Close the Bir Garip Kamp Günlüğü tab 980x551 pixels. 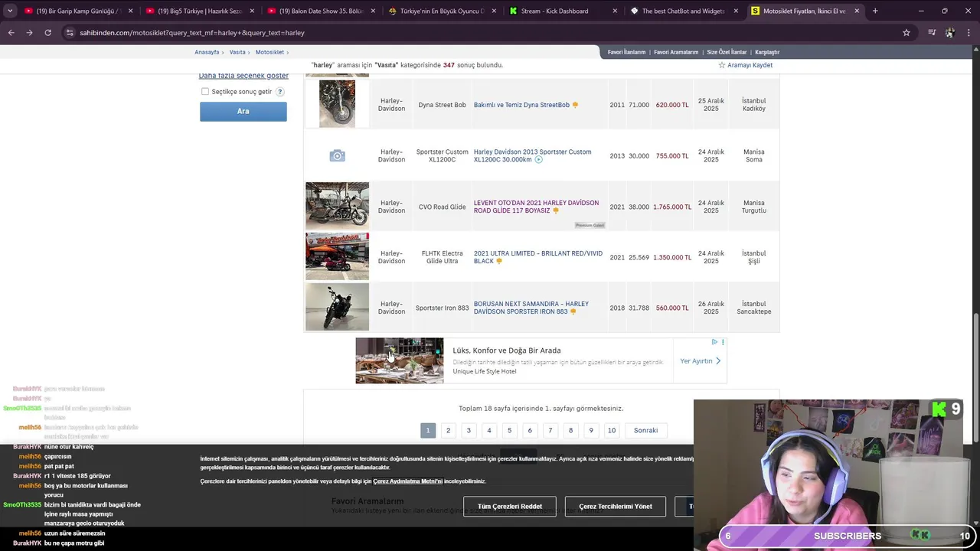click(x=130, y=11)
